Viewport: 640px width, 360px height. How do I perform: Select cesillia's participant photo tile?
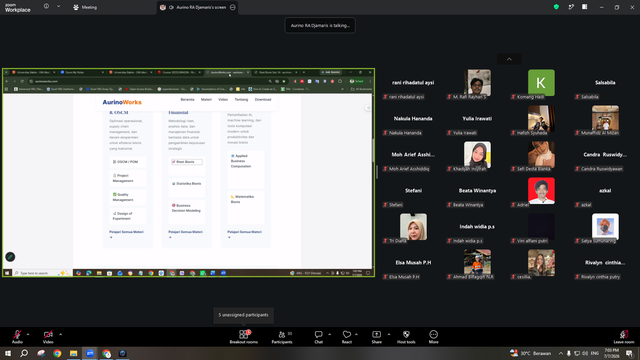(541, 263)
